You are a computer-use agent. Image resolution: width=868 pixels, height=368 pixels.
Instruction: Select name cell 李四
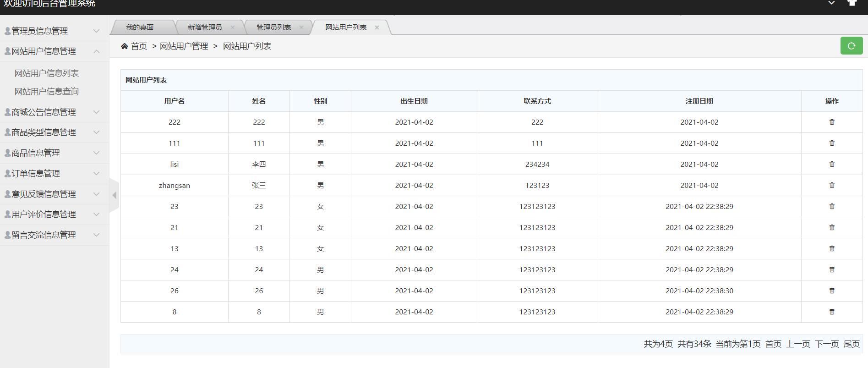tap(259, 165)
